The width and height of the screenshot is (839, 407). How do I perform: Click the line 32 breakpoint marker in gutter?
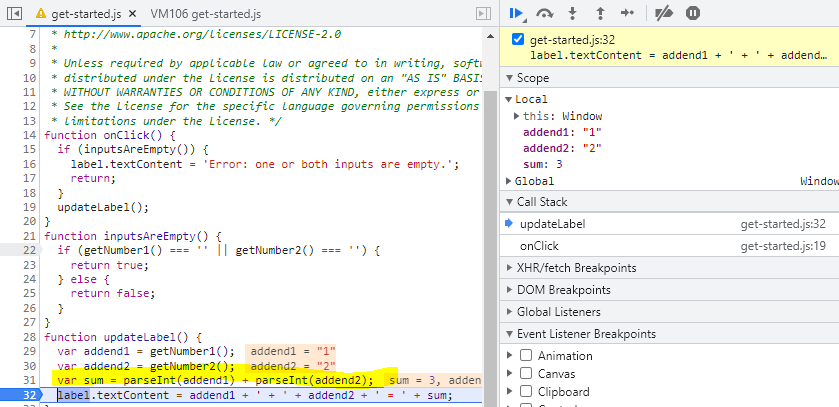(20, 396)
